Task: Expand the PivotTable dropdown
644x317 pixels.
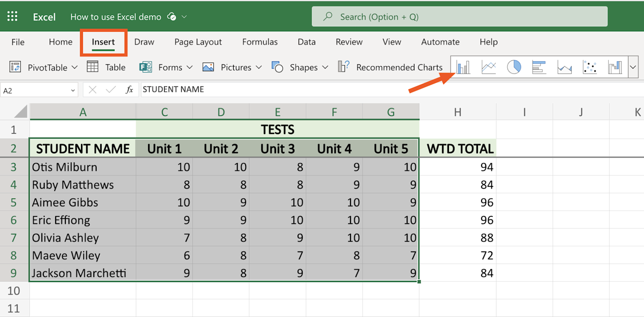Action: point(75,68)
